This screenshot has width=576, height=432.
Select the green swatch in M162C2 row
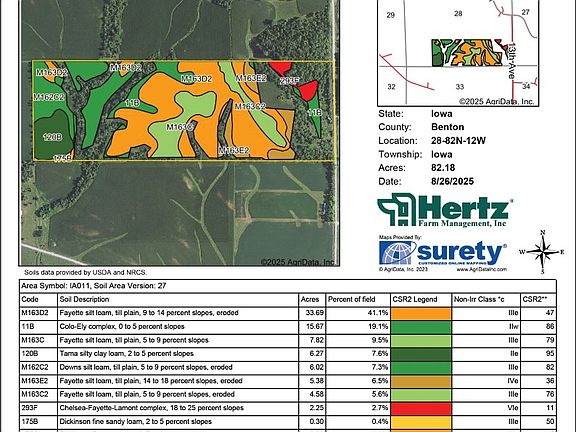[x=421, y=367]
